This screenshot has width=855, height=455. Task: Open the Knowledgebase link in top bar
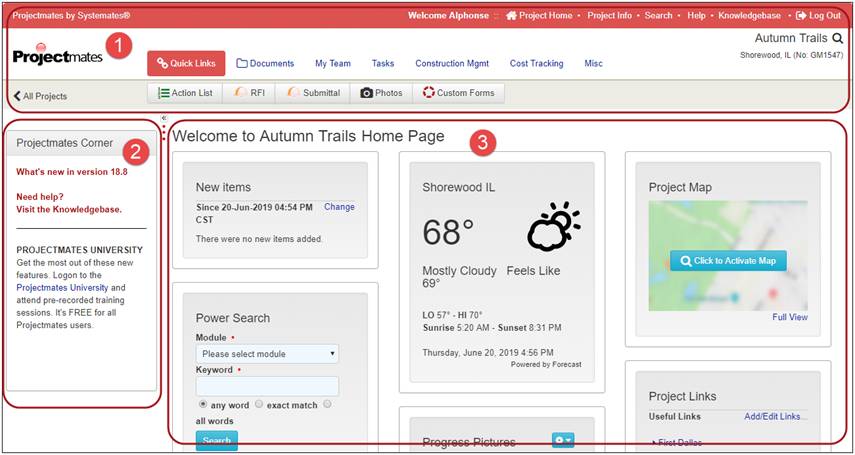pos(749,15)
